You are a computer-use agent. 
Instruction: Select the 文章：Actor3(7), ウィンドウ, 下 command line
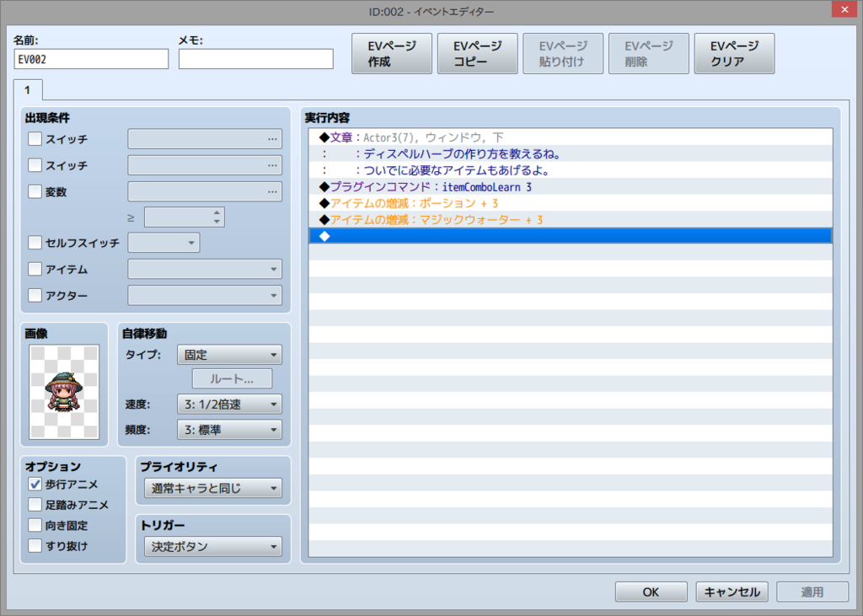pyautogui.click(x=571, y=137)
